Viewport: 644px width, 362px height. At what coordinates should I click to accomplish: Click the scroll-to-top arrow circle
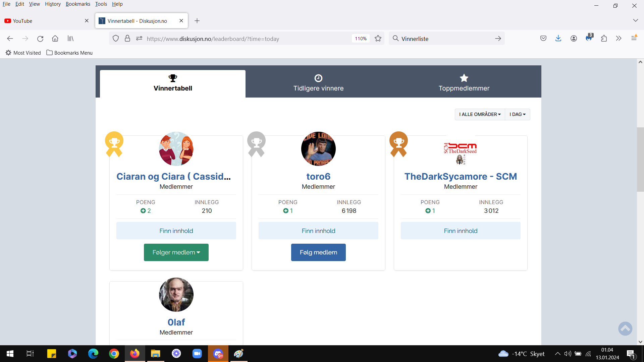(625, 328)
